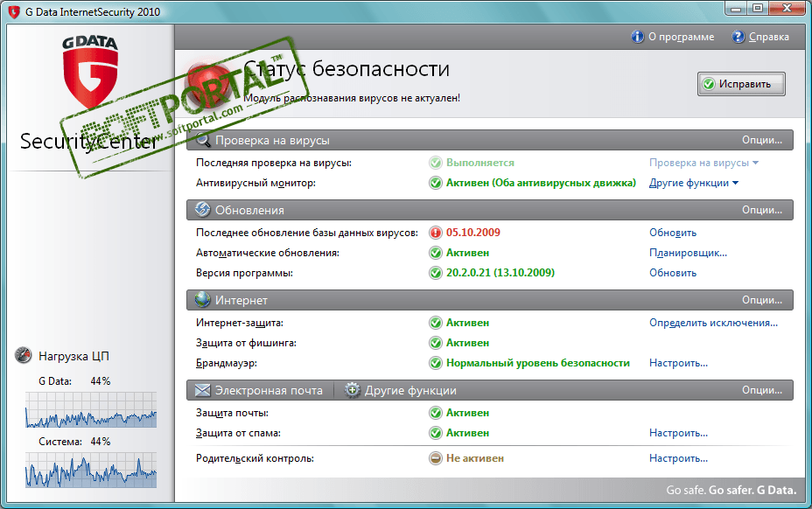Click Модуль распознавания вирусов не актуален message
Image resolution: width=812 pixels, height=509 pixels.
(x=352, y=98)
